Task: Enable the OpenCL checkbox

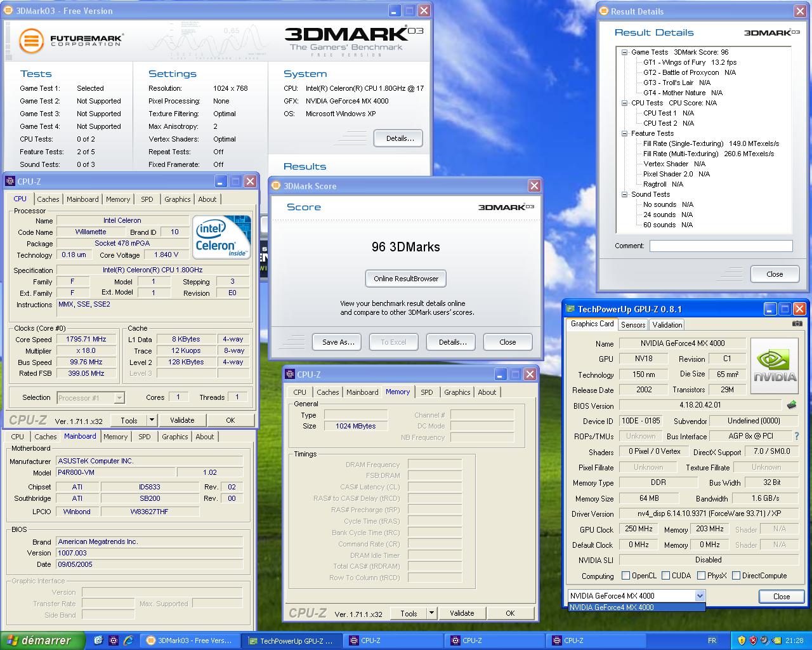Action: [x=625, y=575]
